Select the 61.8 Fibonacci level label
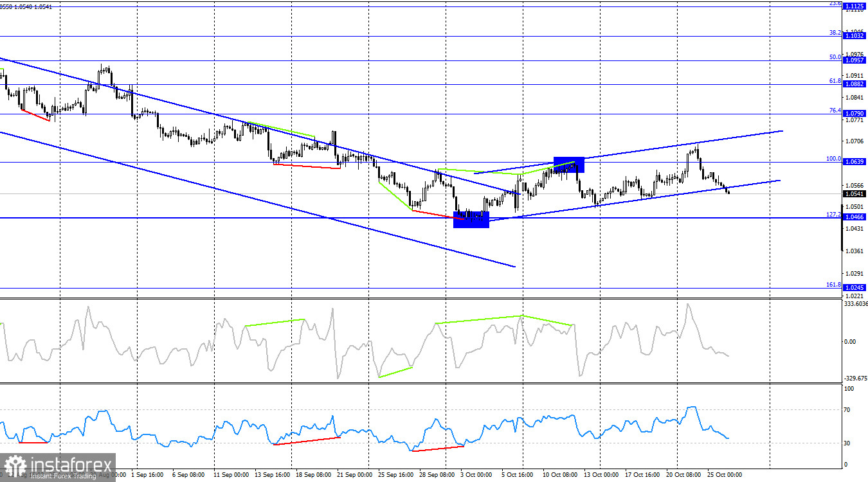This screenshot has width=868, height=482. click(x=835, y=80)
